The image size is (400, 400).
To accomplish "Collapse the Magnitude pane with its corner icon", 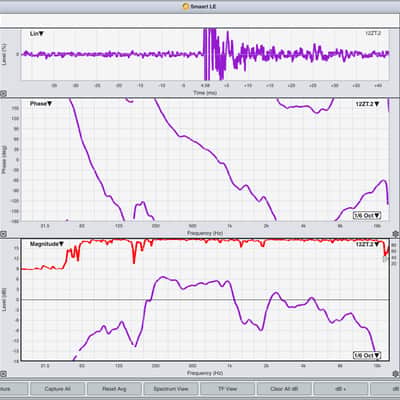I will pos(3,374).
